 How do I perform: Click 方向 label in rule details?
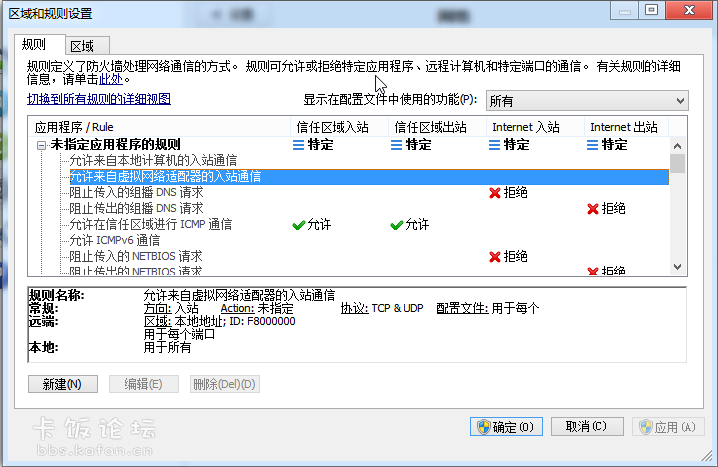[158, 308]
